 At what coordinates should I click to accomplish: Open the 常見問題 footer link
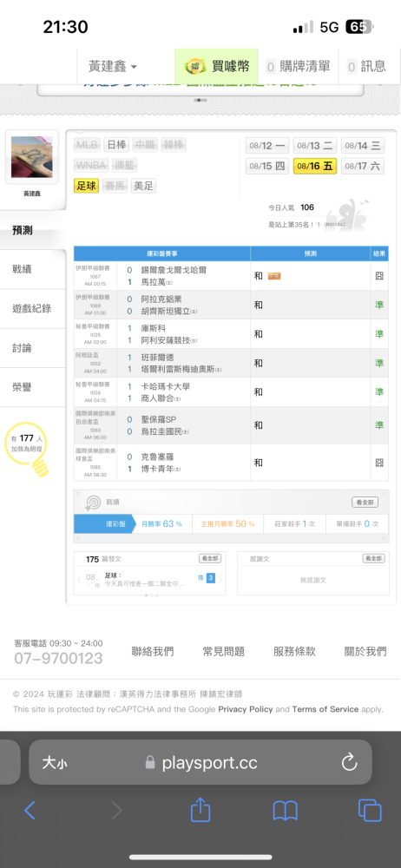[224, 652]
